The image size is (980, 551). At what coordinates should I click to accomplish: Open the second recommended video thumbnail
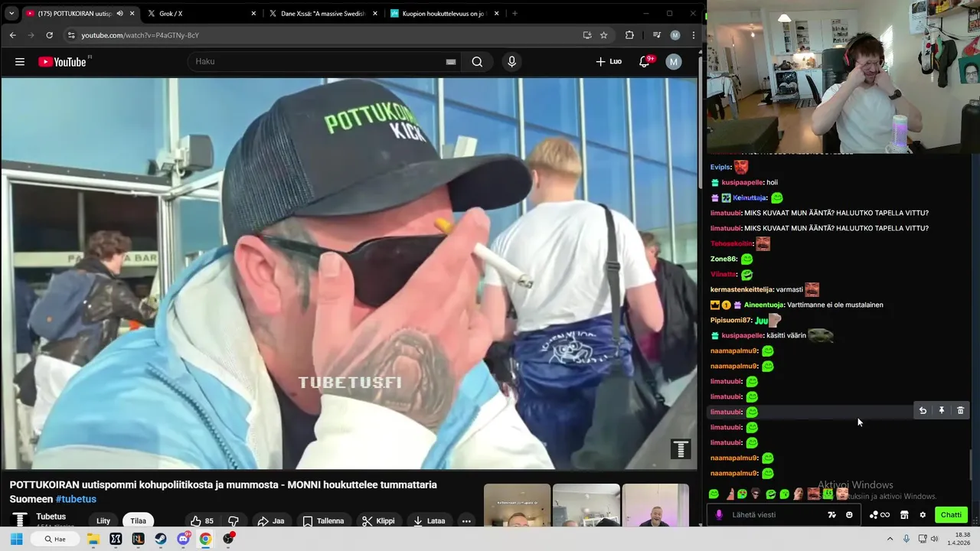point(586,505)
